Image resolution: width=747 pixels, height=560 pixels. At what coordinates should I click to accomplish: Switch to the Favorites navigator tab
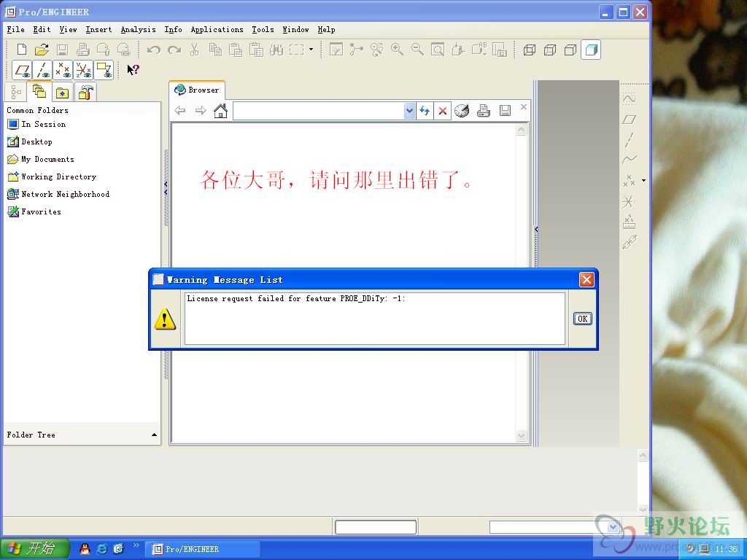(63, 92)
